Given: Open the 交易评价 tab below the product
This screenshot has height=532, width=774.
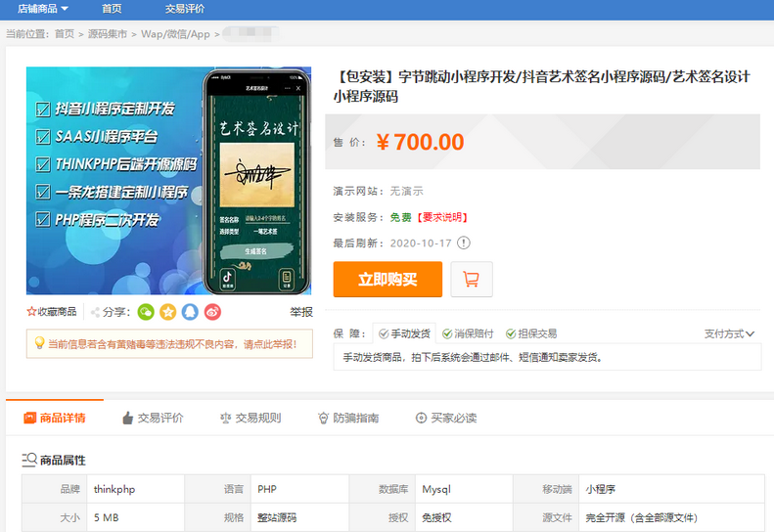Looking at the screenshot, I should 153,418.
